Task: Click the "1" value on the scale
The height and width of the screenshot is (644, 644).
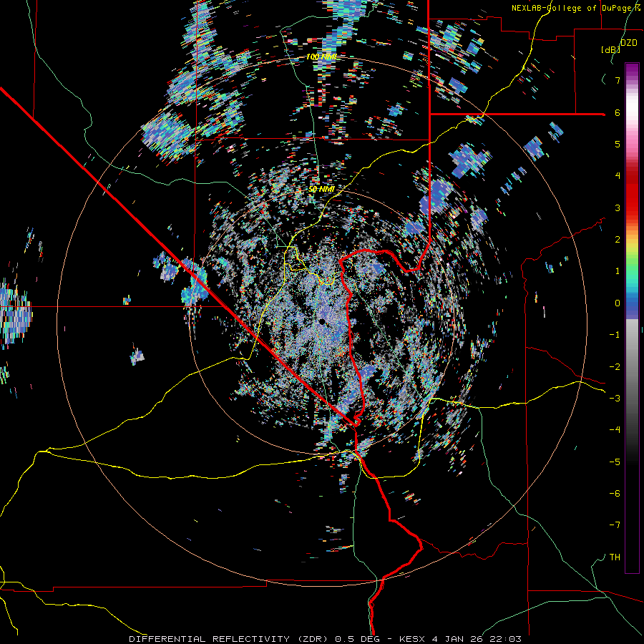Action: (x=618, y=271)
